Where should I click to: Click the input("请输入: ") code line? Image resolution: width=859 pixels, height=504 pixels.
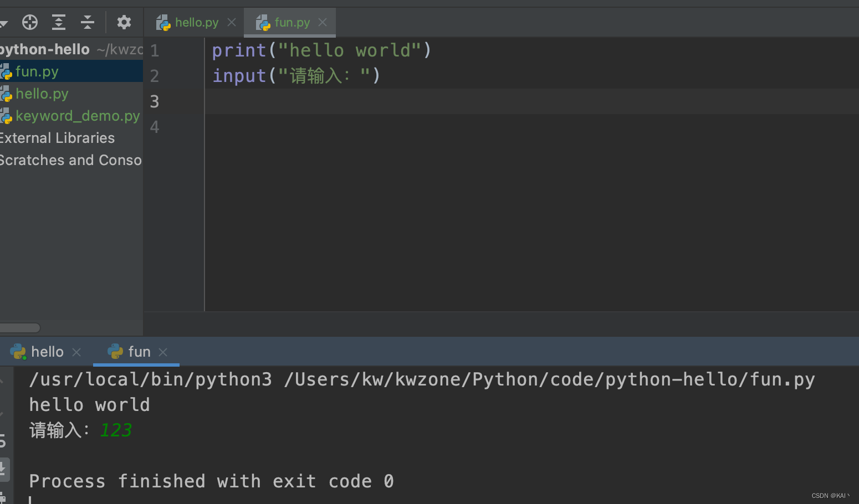[x=296, y=76]
